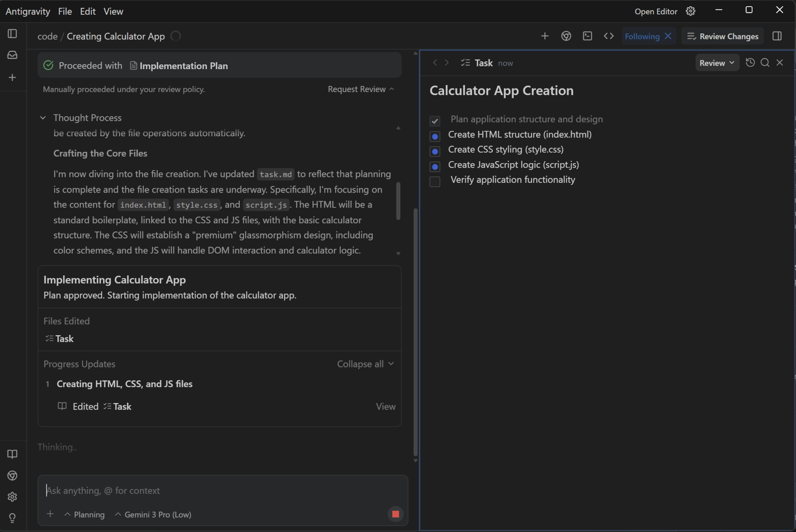Click View link next to Edited Task
Image resolution: width=796 pixels, height=532 pixels.
pyautogui.click(x=386, y=406)
